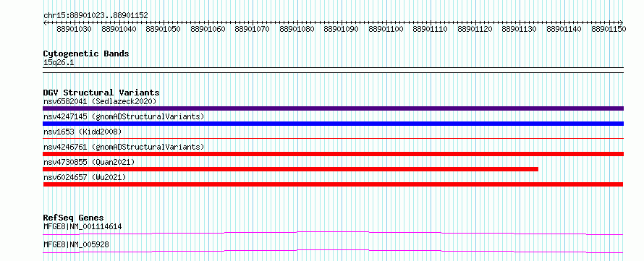644x261 pixels.
Task: Click ruler tick label 88901140
Action: click(x=564, y=29)
